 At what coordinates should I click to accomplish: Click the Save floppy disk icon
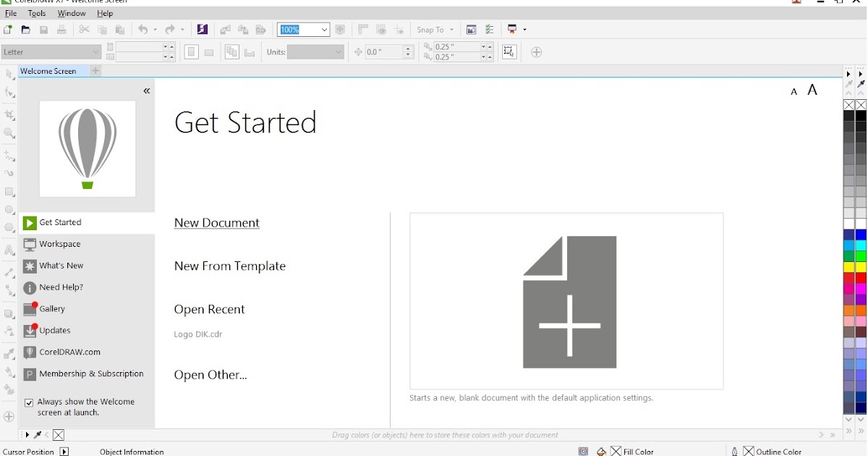tap(44, 30)
